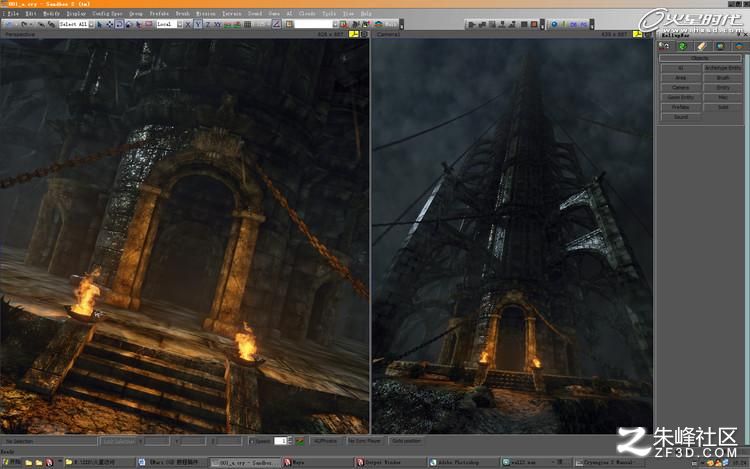The width and height of the screenshot is (750, 469).
Task: Open the Select All filter dropdown
Action: (91, 24)
